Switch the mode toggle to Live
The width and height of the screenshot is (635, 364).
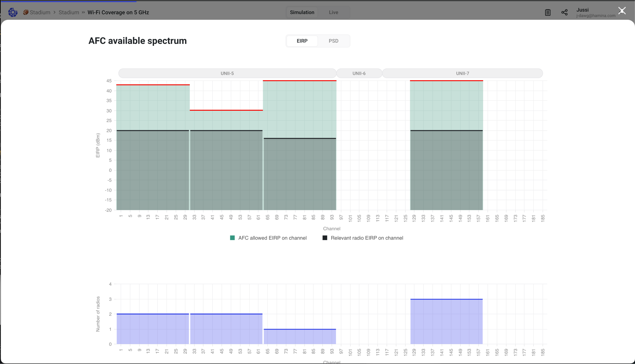click(334, 12)
